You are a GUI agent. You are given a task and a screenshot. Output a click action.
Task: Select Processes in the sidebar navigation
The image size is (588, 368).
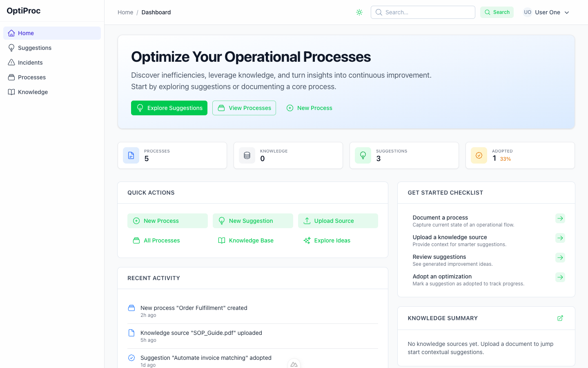(x=31, y=77)
